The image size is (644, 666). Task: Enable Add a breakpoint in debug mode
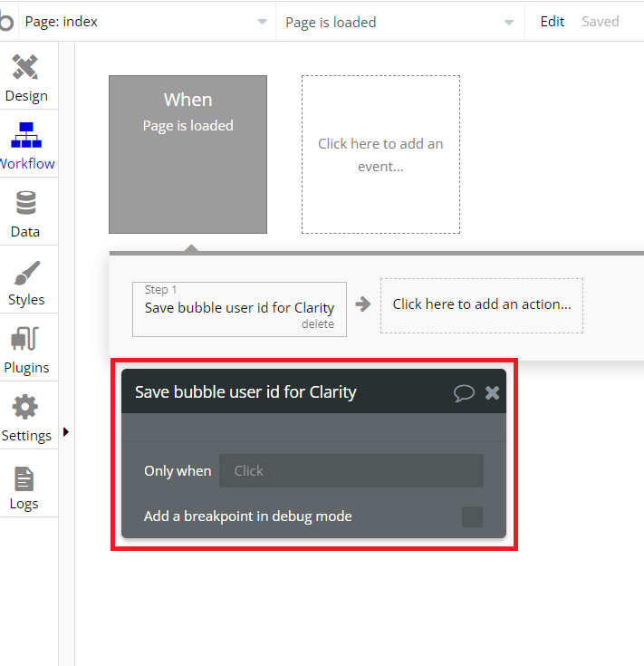pos(472,516)
